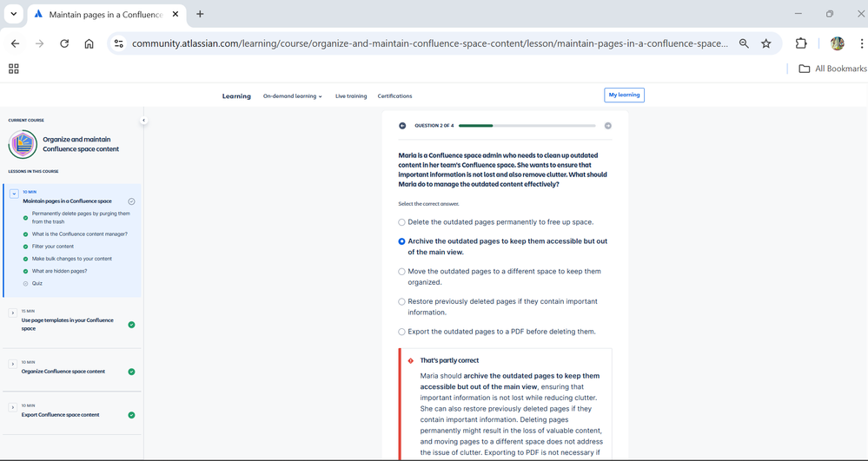Close the Maintain pages in a Confluence tab
Image resolution: width=868 pixels, height=461 pixels.
[176, 15]
